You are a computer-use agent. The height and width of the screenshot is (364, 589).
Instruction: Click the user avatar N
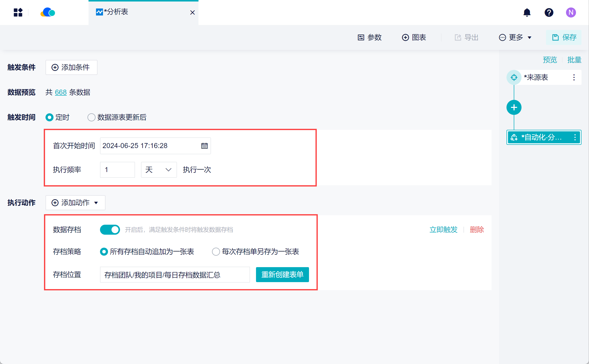point(571,12)
